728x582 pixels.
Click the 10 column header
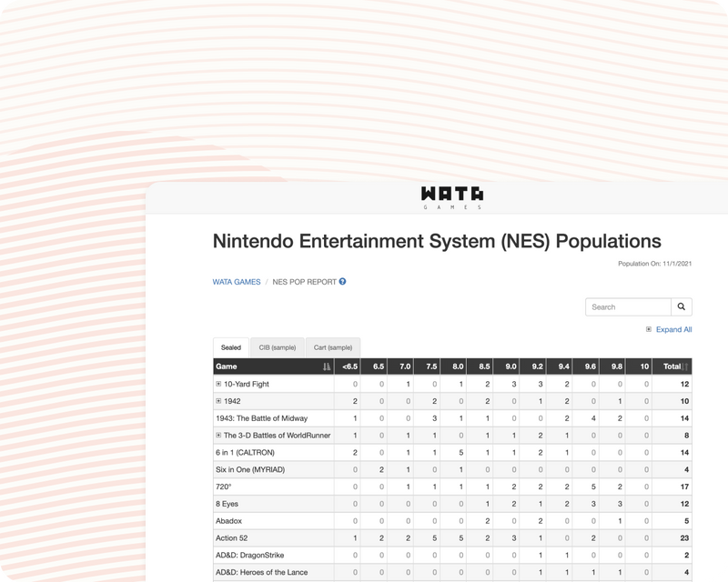coord(639,366)
